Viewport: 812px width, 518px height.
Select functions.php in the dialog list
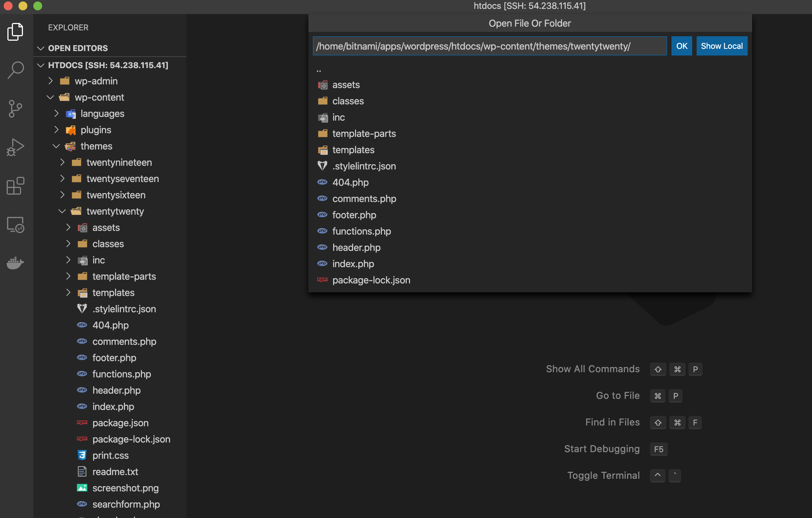pyautogui.click(x=361, y=231)
